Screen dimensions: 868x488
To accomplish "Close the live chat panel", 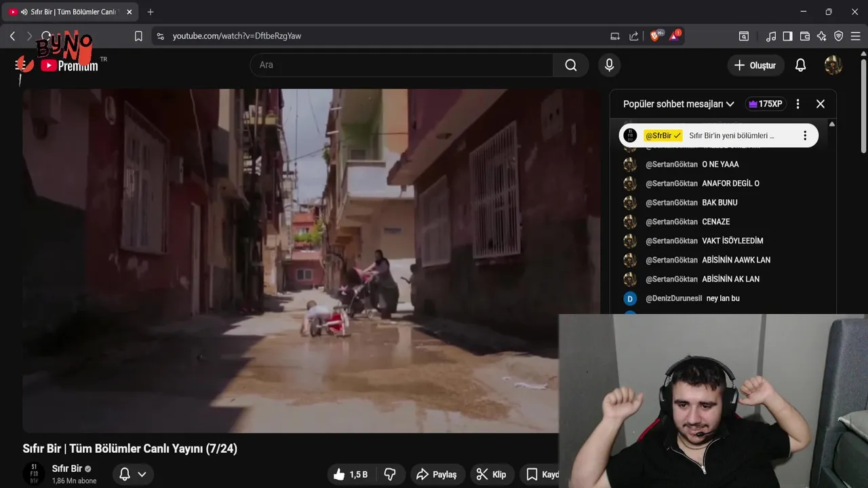I will (821, 104).
